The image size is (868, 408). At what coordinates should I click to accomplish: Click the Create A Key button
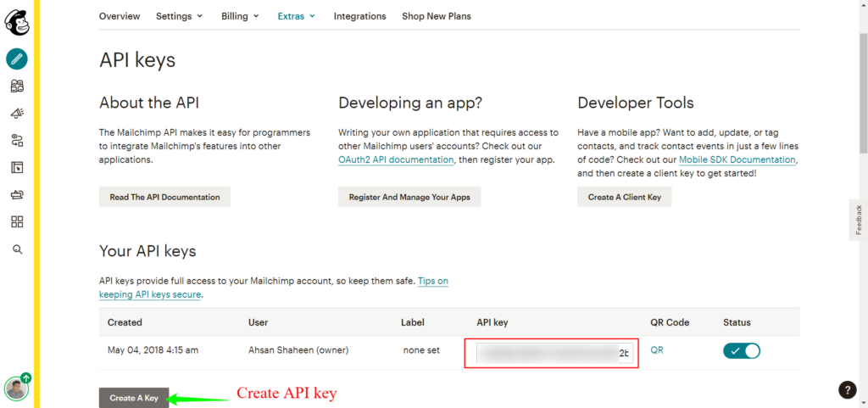point(134,398)
